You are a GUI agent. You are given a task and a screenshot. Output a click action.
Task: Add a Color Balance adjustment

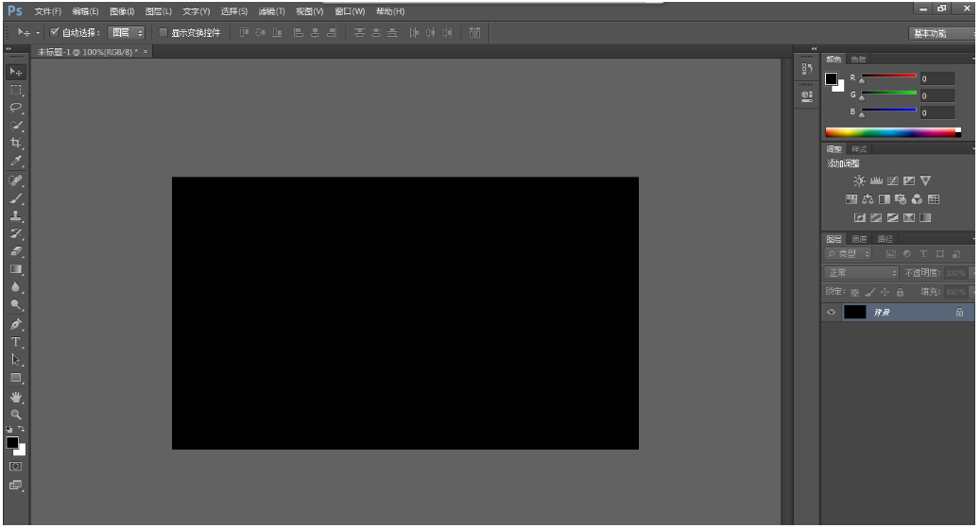(x=868, y=199)
